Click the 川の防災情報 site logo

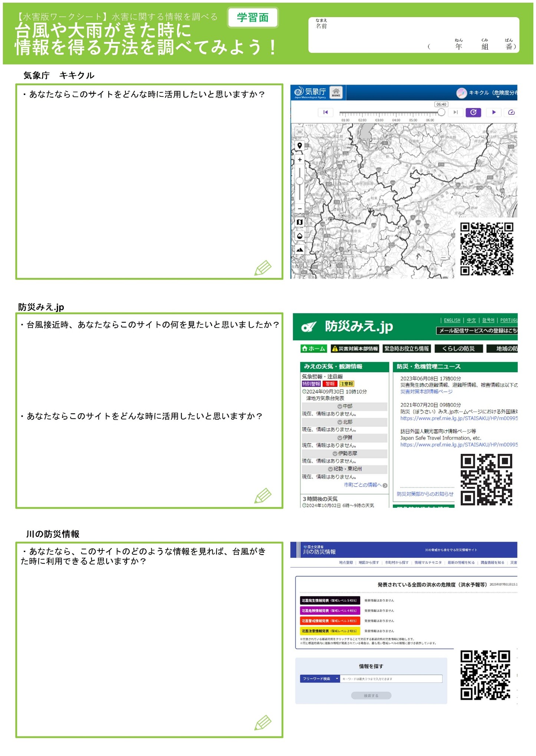[319, 550]
